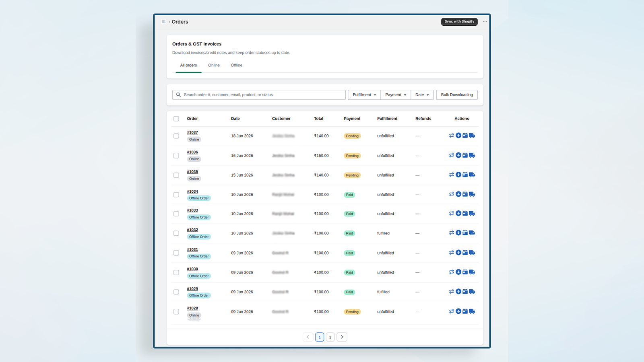Open order #1034 link

pyautogui.click(x=192, y=191)
